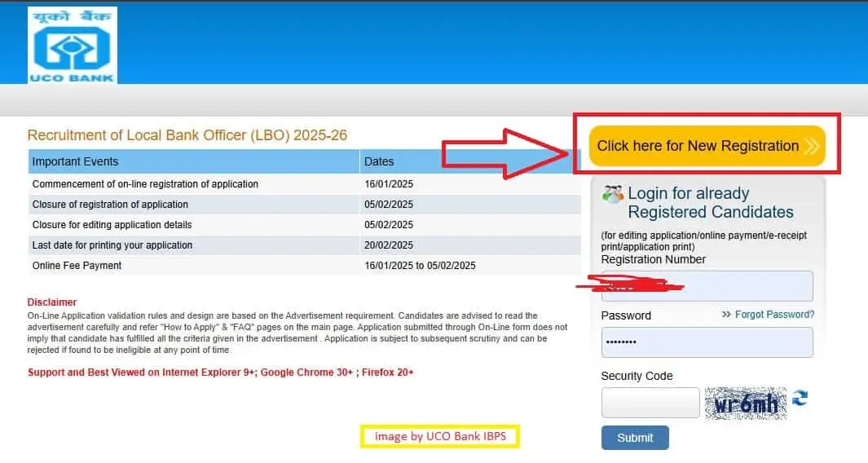
Task: Focus the Registration Number field
Action: tap(707, 286)
